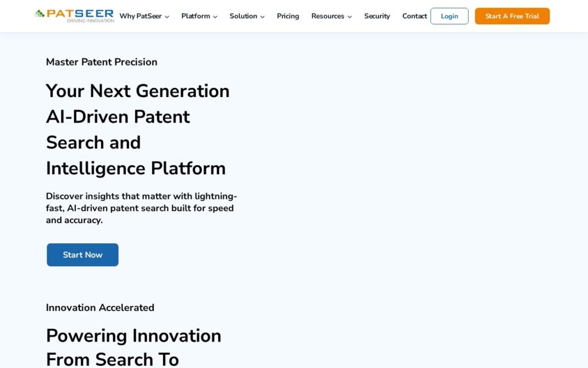
Task: Open the Pricing page
Action: tap(288, 16)
